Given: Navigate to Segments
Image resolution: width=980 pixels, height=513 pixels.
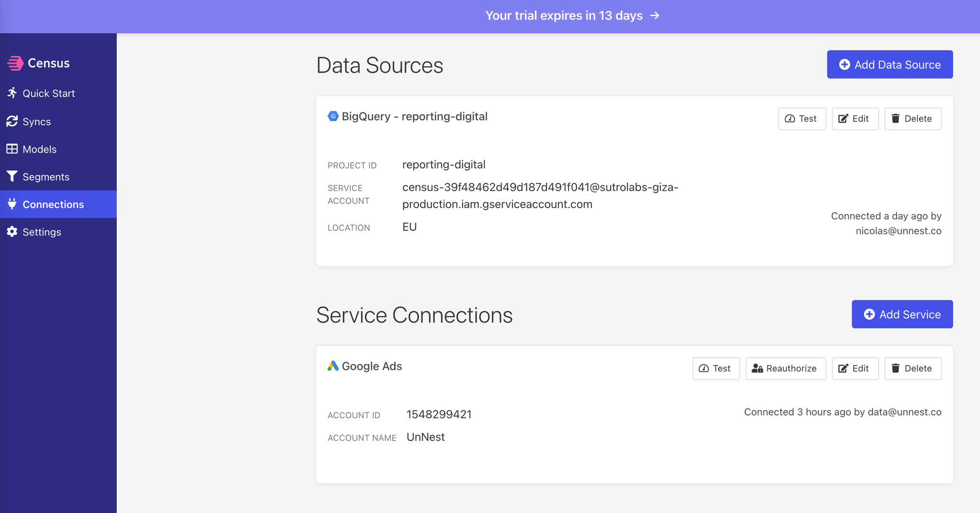Looking at the screenshot, I should click(x=58, y=177).
